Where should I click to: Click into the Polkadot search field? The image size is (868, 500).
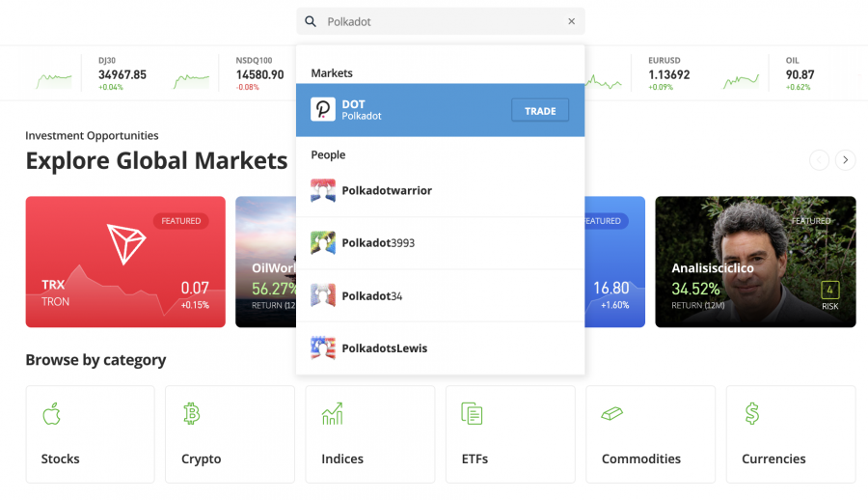440,21
